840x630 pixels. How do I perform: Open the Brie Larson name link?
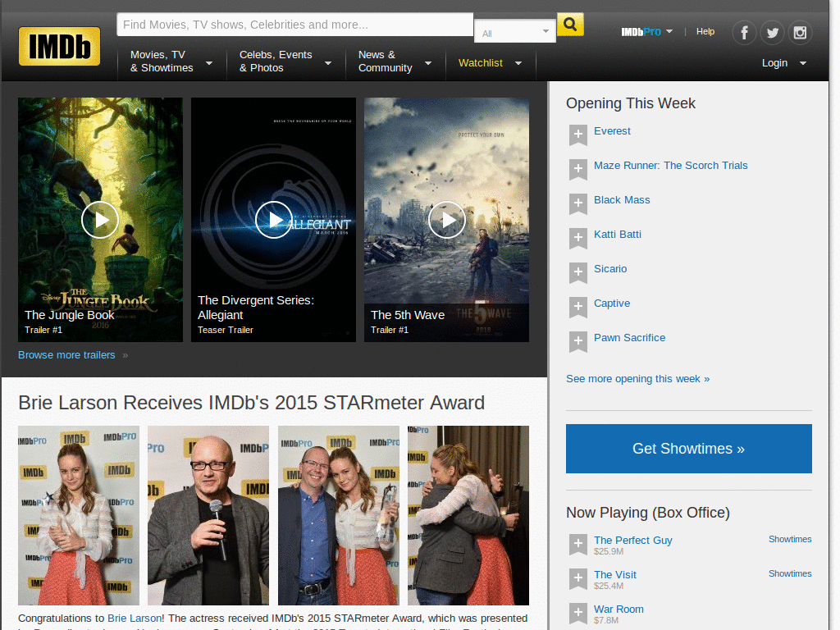pyautogui.click(x=134, y=619)
